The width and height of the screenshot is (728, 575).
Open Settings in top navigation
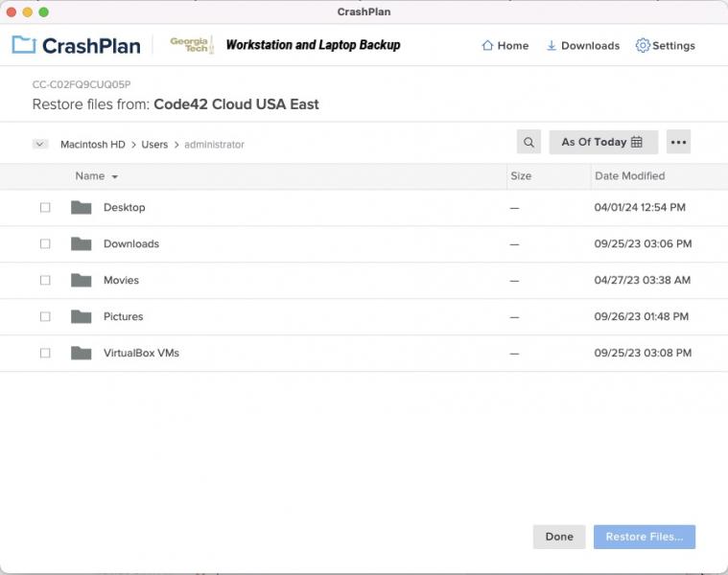tap(665, 45)
